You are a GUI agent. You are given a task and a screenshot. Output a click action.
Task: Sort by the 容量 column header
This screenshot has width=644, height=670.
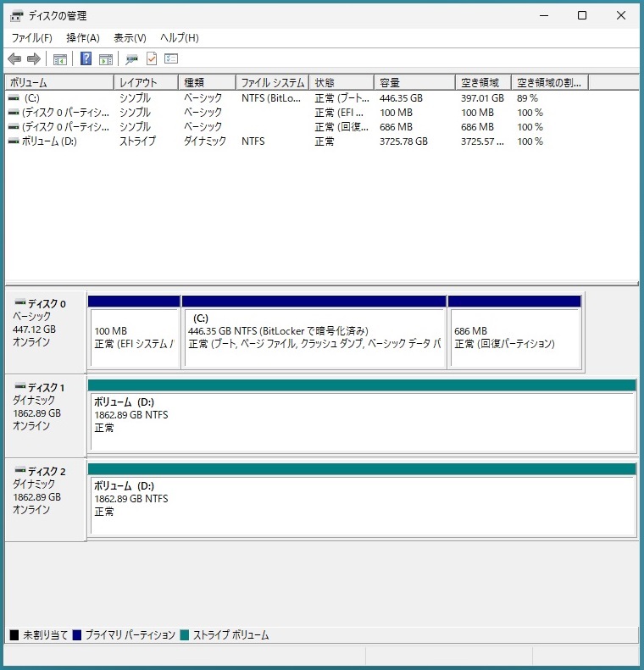tap(414, 82)
